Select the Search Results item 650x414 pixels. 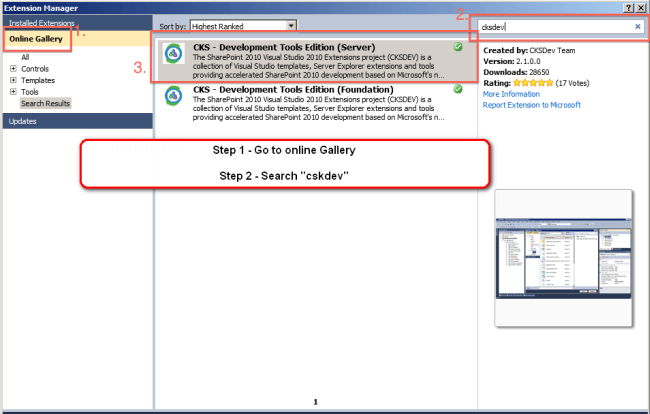pos(46,103)
